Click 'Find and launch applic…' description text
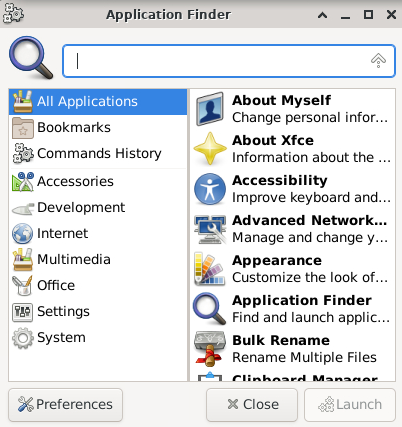Image resolution: width=402 pixels, height=427 pixels. click(311, 317)
